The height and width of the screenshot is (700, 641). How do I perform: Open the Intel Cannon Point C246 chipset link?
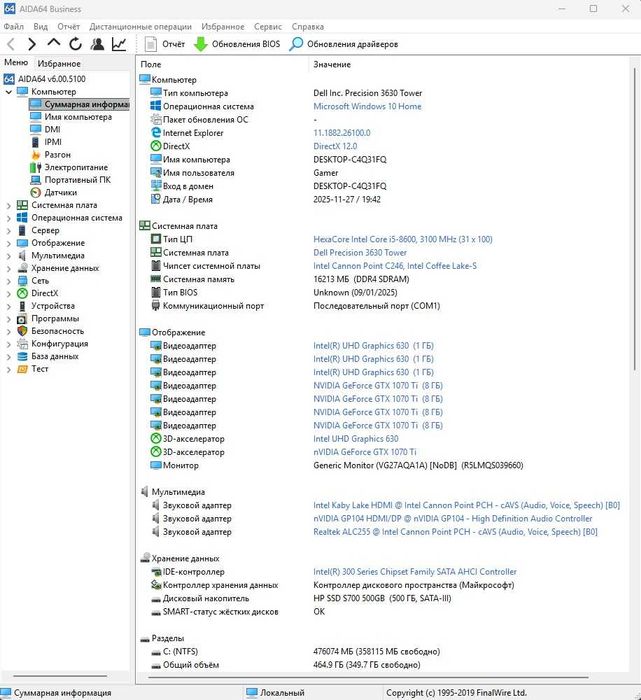tap(395, 266)
